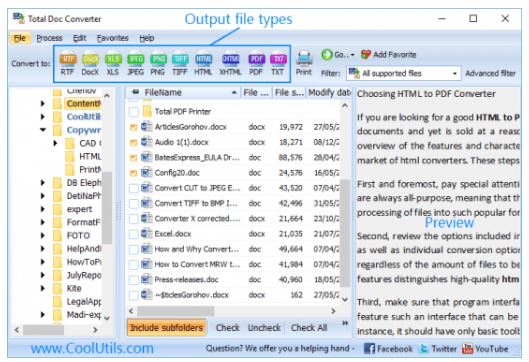Viewport: 529px width, 362px height.
Task: Sort by Modify date column header
Action: click(x=329, y=92)
